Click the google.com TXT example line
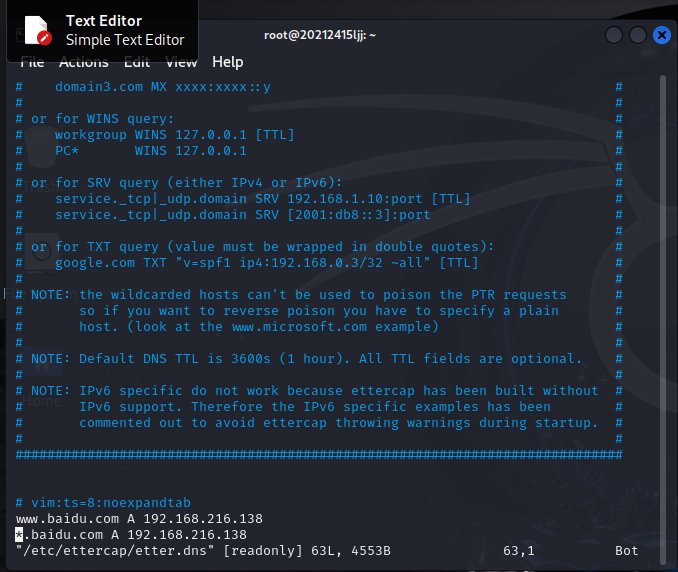The image size is (678, 572). 266,263
